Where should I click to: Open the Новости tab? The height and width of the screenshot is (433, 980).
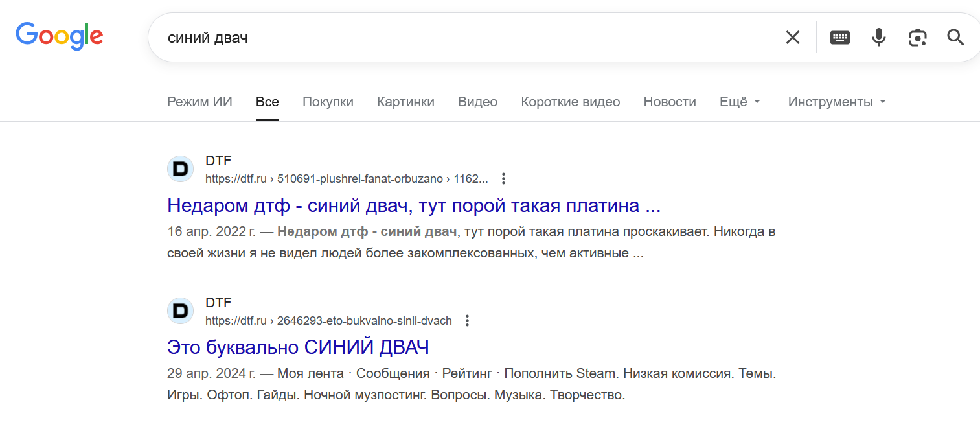pos(670,102)
